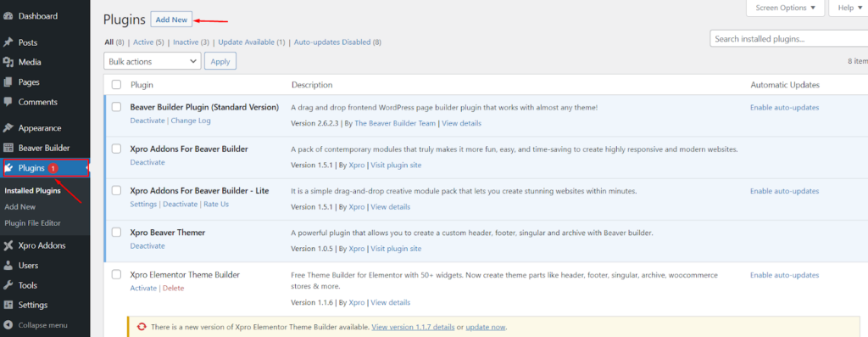Deactivate the Beaver Builder Plugin

147,121
